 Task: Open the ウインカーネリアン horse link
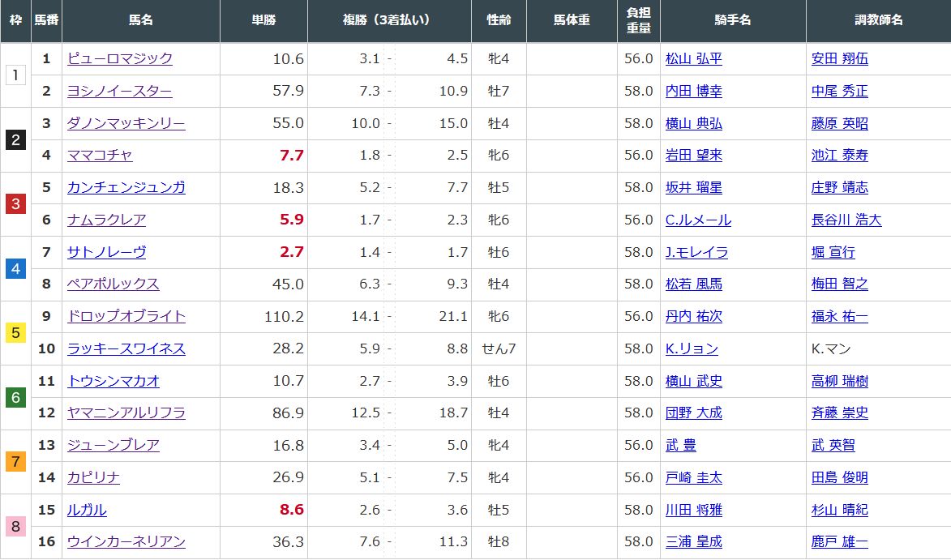click(x=126, y=542)
